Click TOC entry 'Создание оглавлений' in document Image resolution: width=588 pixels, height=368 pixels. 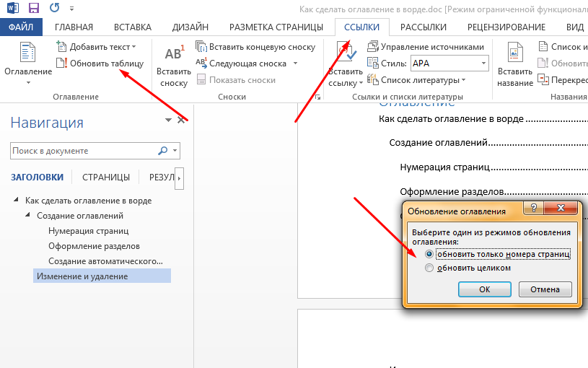click(x=439, y=143)
